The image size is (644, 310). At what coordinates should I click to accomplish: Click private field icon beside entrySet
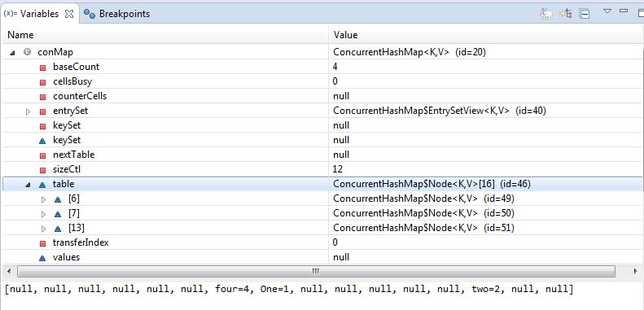click(42, 111)
